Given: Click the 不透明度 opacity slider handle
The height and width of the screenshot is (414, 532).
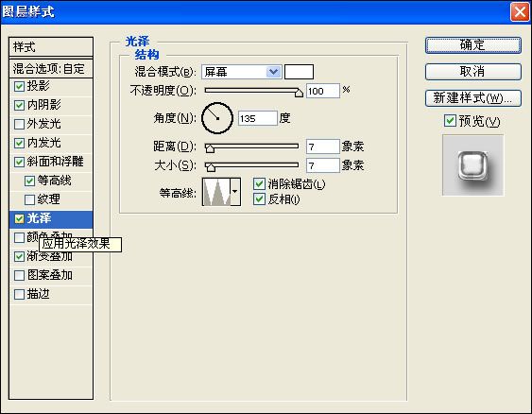Looking at the screenshot, I should 299,93.
